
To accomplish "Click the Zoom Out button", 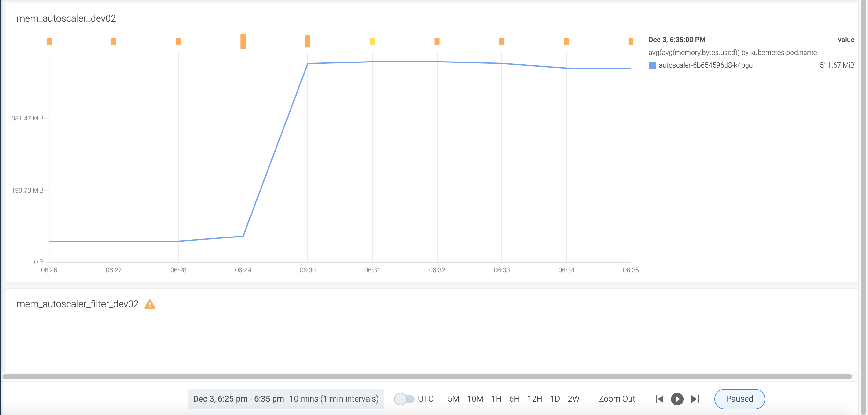I will 616,399.
